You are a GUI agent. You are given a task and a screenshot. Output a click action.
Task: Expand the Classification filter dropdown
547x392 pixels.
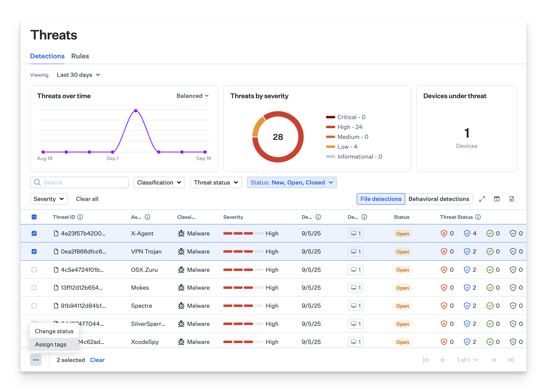click(x=159, y=182)
